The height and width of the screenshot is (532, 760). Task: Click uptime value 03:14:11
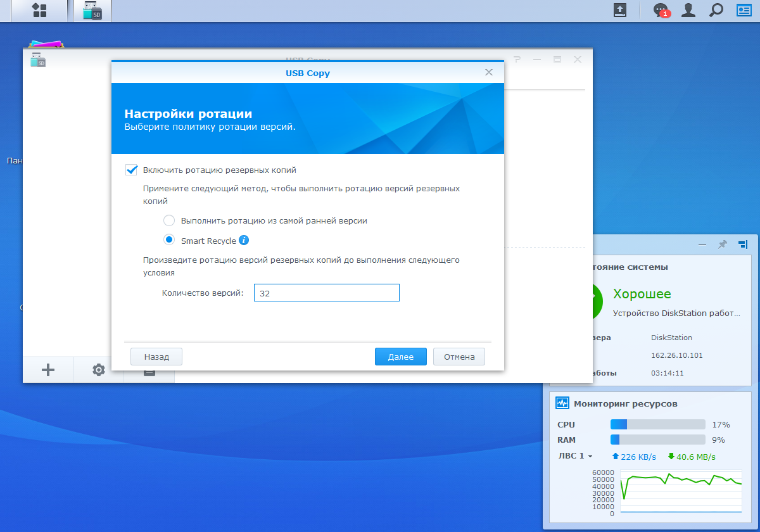coord(668,373)
